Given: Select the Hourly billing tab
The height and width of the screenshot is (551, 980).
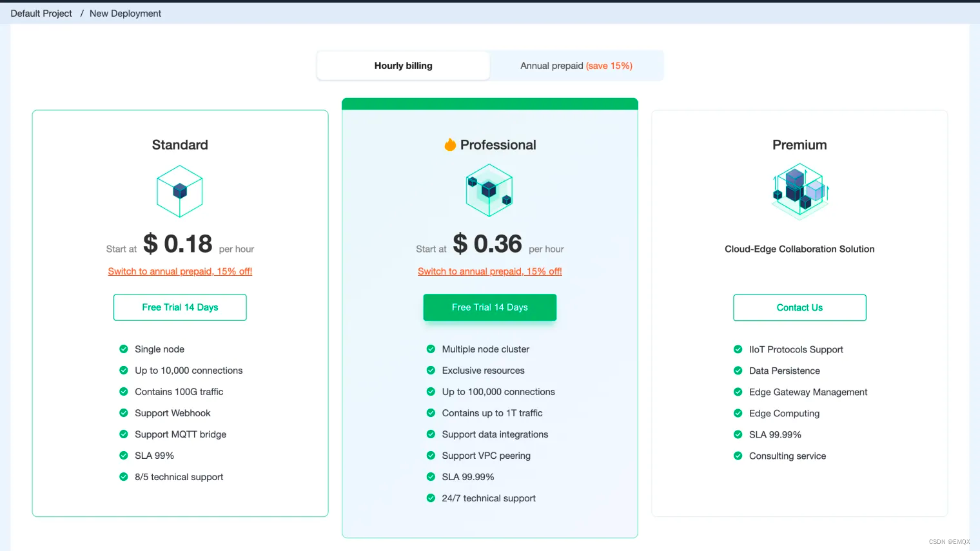Looking at the screenshot, I should 403,66.
